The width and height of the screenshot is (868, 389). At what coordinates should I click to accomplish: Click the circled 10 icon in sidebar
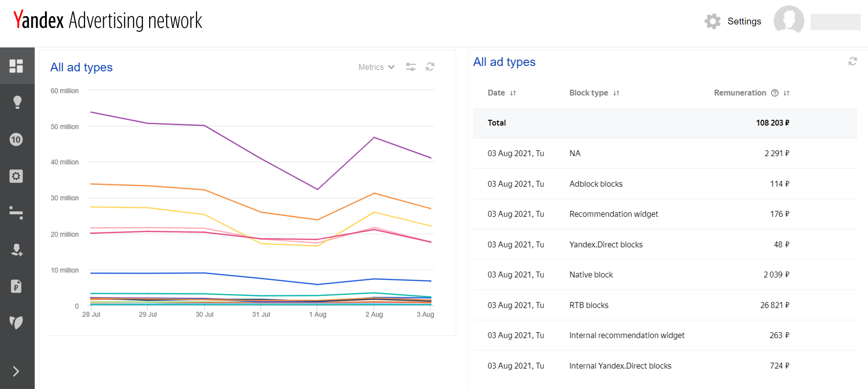(16, 139)
